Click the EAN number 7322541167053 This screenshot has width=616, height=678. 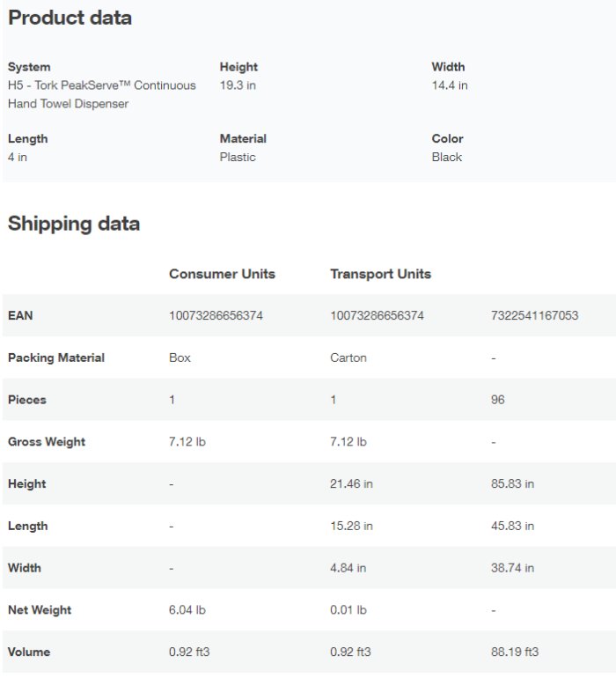click(534, 315)
